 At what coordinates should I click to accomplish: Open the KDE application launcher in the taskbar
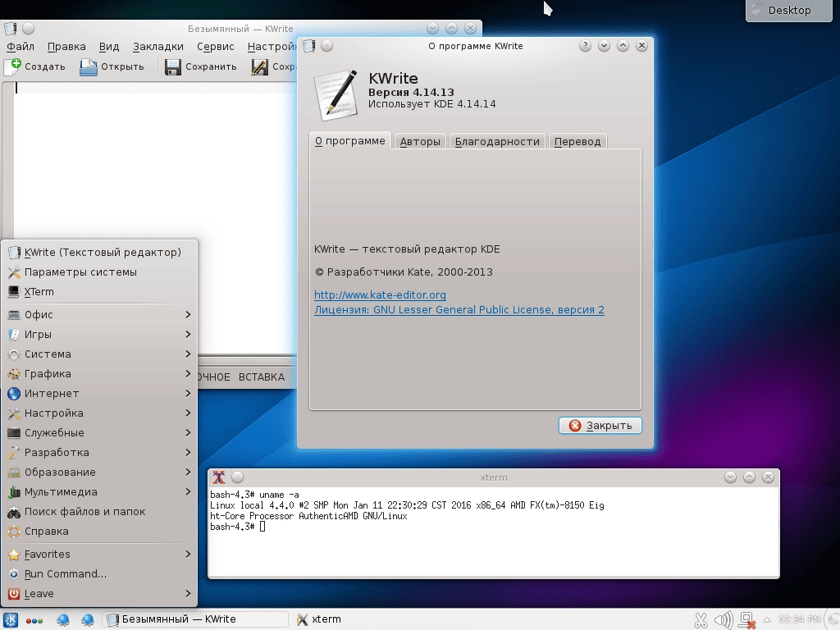11,620
